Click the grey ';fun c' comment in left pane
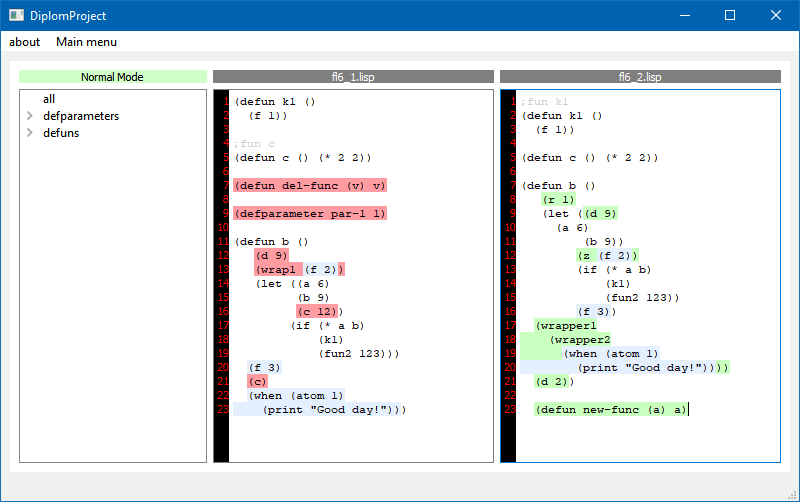 (255, 143)
